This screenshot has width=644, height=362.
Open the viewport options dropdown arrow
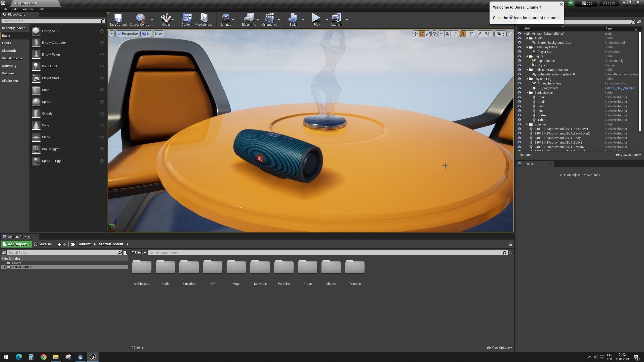pos(111,34)
